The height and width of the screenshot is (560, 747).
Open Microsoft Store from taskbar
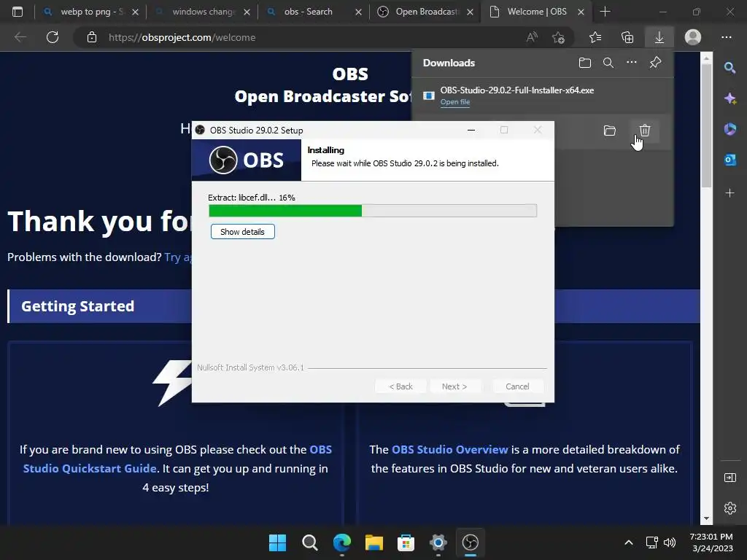(406, 542)
